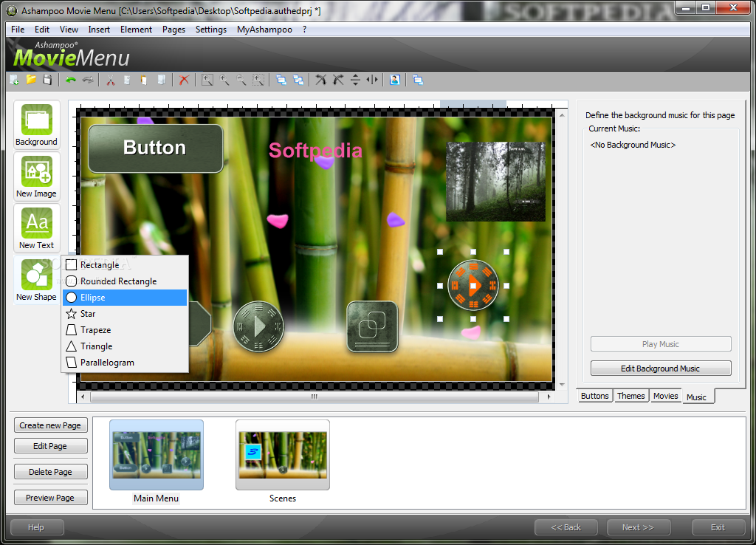This screenshot has height=545, width=756.
Task: Click the Edit Page button
Action: [50, 446]
